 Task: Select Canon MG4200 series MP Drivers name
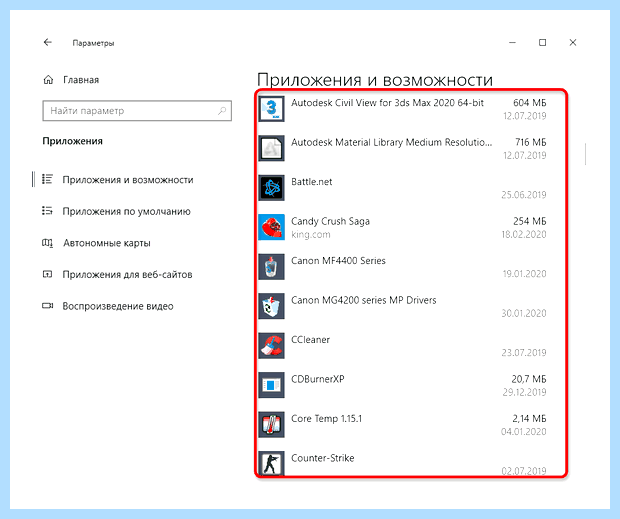pos(363,300)
